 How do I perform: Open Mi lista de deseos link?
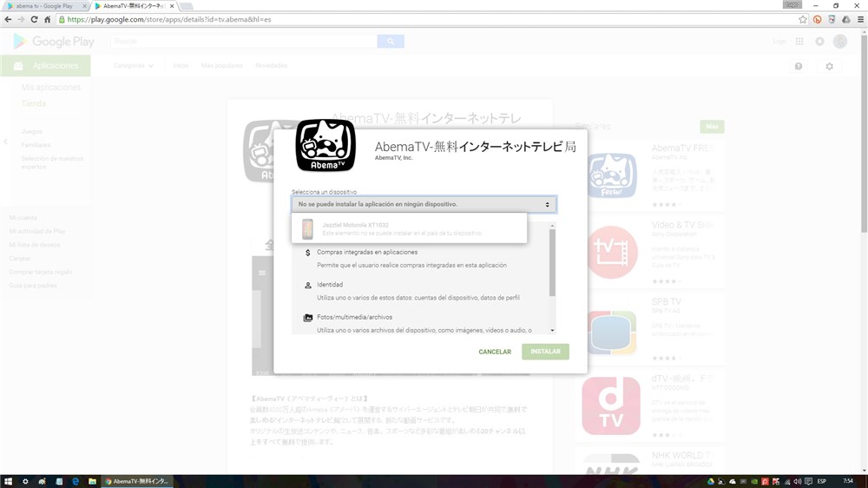(35, 245)
